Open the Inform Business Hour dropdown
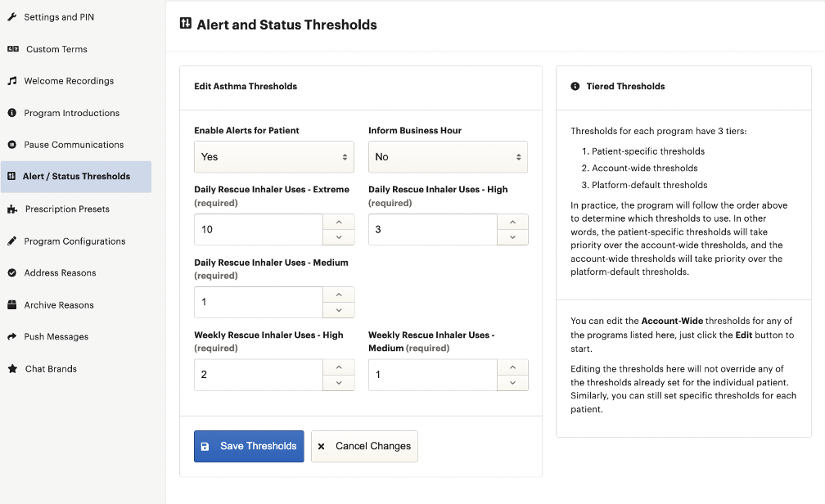Screen dimensions: 825x504 click(x=448, y=157)
